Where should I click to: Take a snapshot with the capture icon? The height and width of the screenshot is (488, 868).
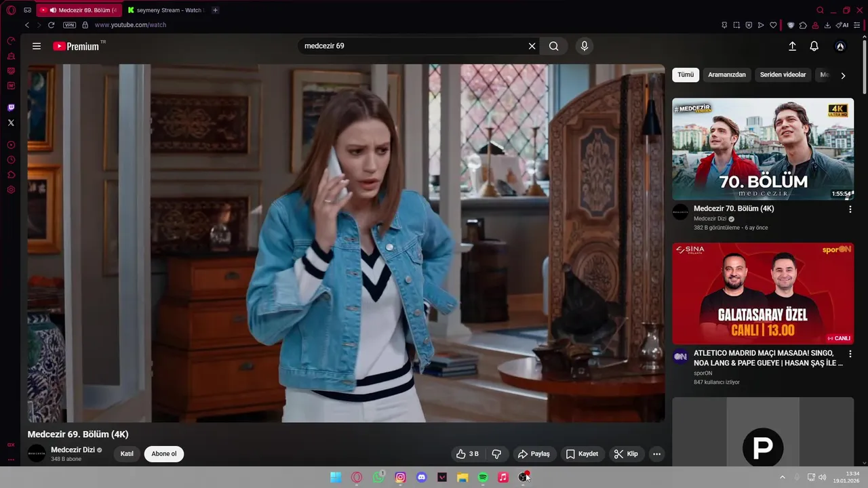click(736, 25)
